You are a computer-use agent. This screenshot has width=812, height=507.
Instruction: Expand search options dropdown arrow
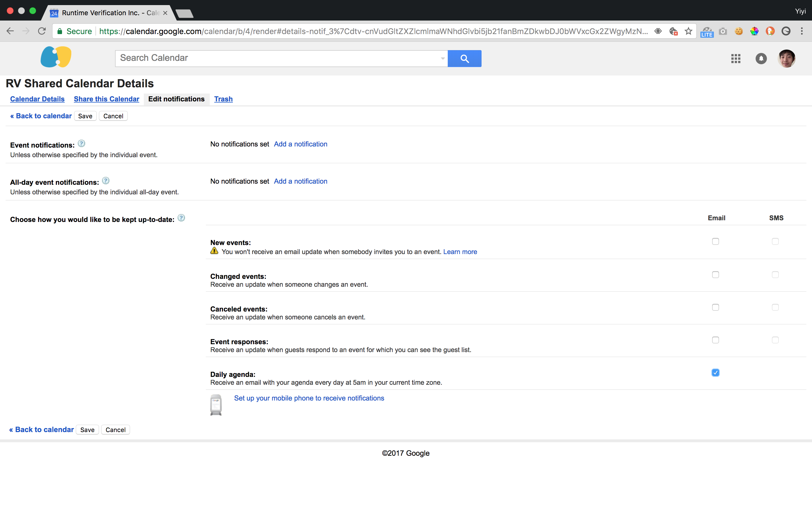pyautogui.click(x=443, y=59)
